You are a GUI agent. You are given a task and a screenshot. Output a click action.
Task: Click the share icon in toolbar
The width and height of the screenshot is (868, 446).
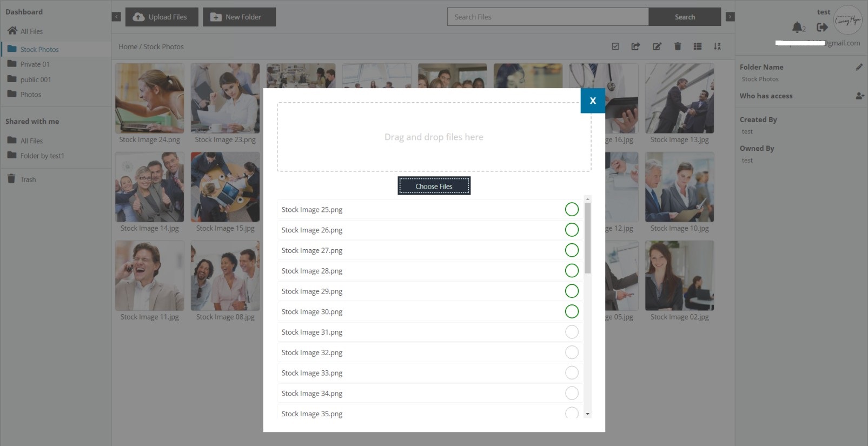pos(635,46)
